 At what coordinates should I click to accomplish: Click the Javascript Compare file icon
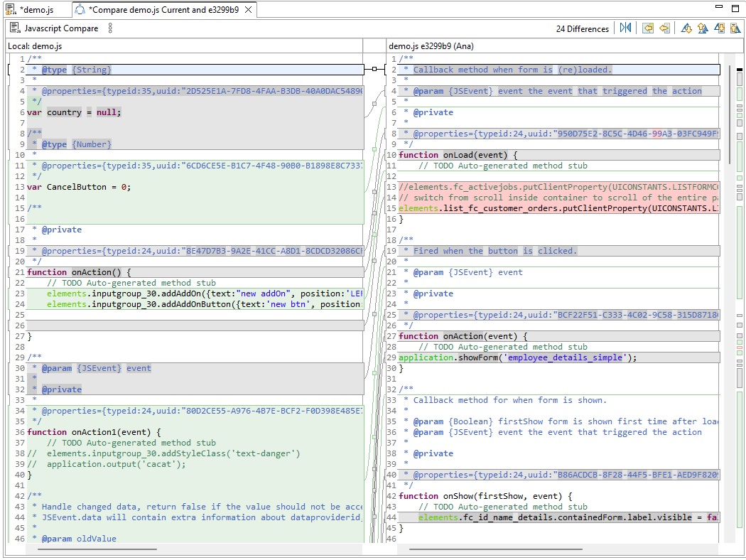point(15,28)
